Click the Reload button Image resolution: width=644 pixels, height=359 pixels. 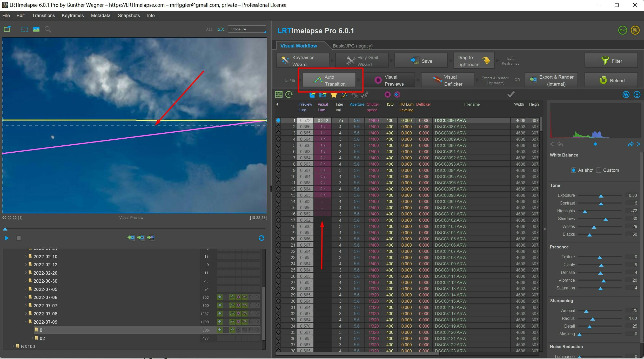pyautogui.click(x=611, y=80)
